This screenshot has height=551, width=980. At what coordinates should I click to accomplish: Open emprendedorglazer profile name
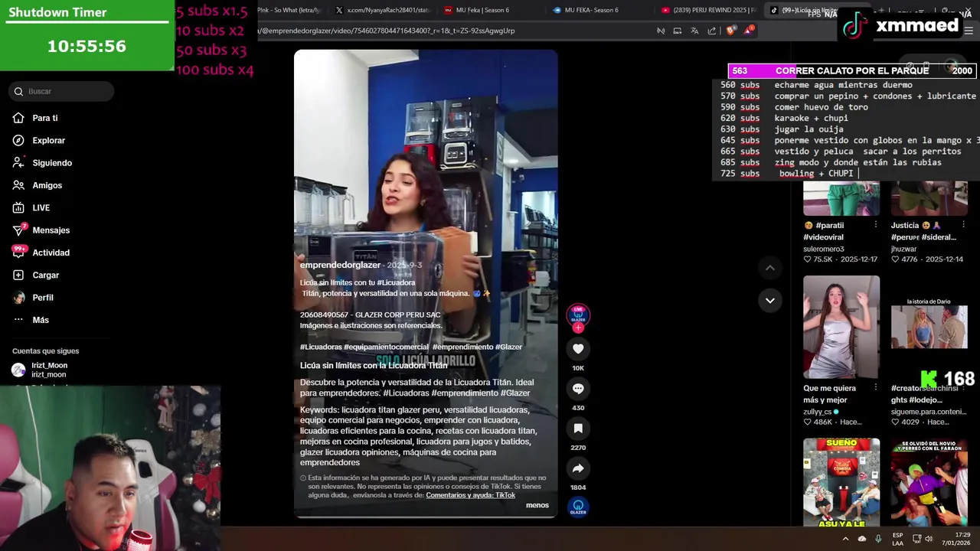tap(340, 265)
